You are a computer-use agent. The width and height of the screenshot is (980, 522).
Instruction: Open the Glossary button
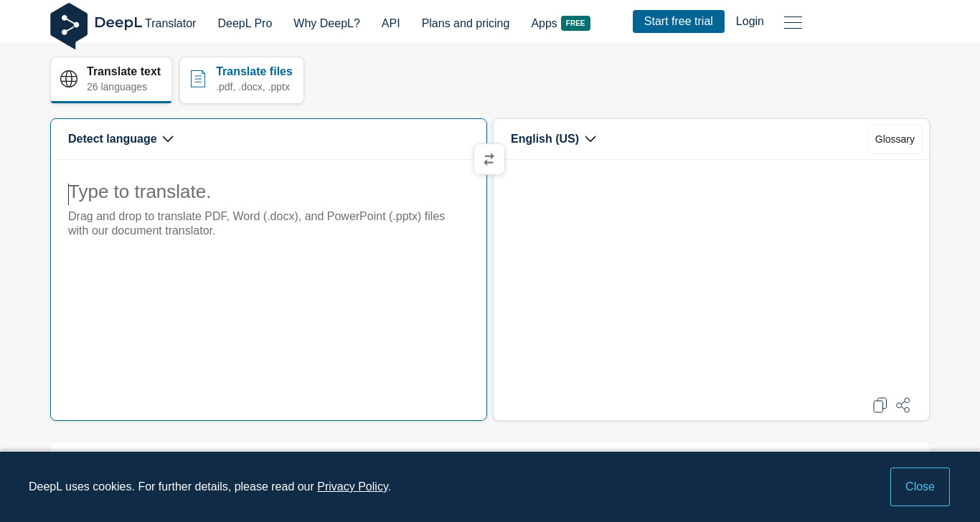coord(895,139)
